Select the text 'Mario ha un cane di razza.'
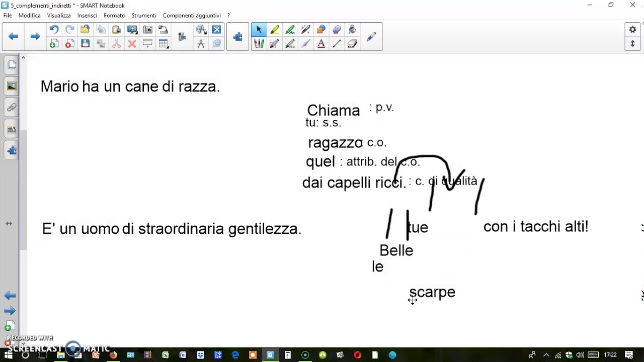The height and width of the screenshot is (362, 644). click(x=130, y=86)
